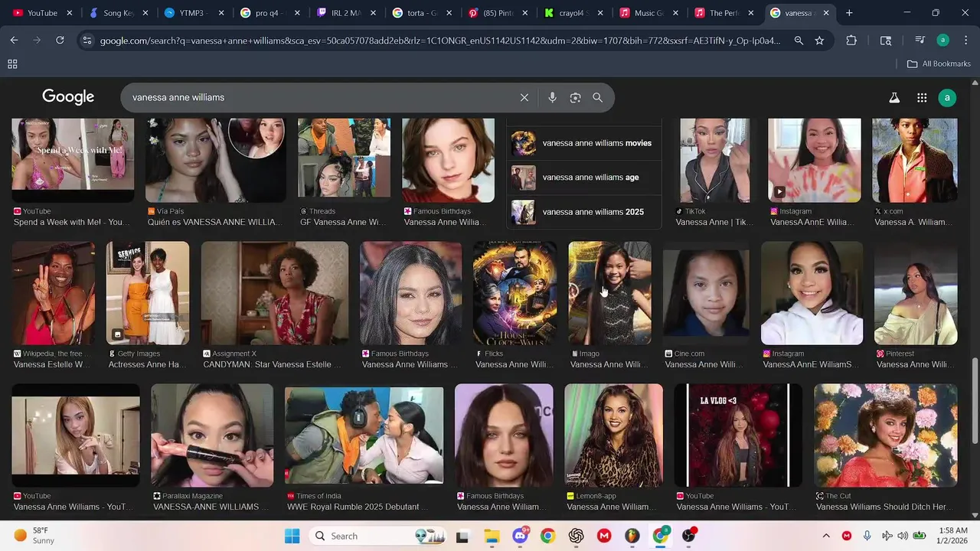Select suggestion 'vanessa anne williams movies'
The width and height of the screenshot is (980, 551).
585,143
